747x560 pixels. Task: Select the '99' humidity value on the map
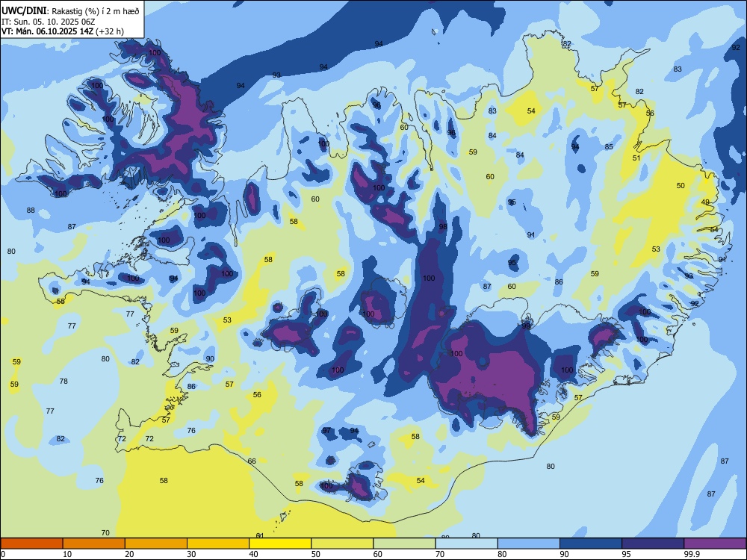[526, 326]
